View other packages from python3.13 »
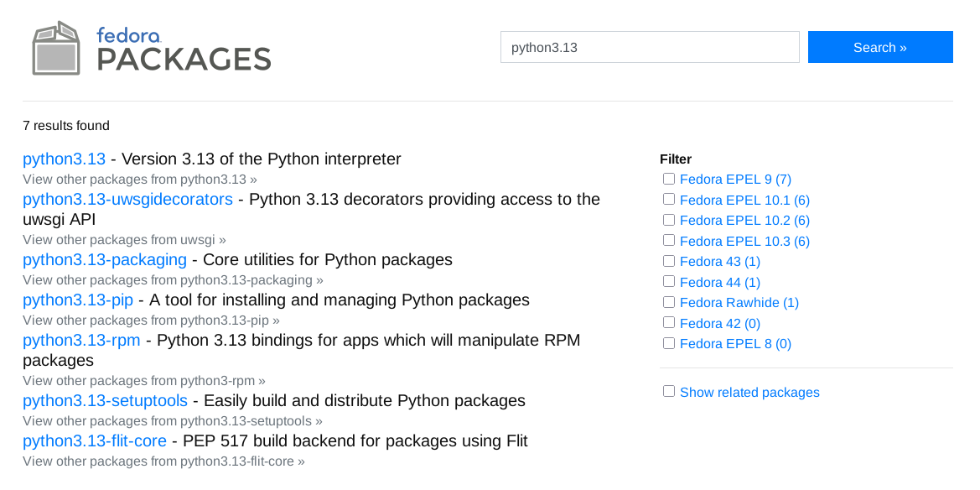Screen dimensions: 980x490 [140, 180]
